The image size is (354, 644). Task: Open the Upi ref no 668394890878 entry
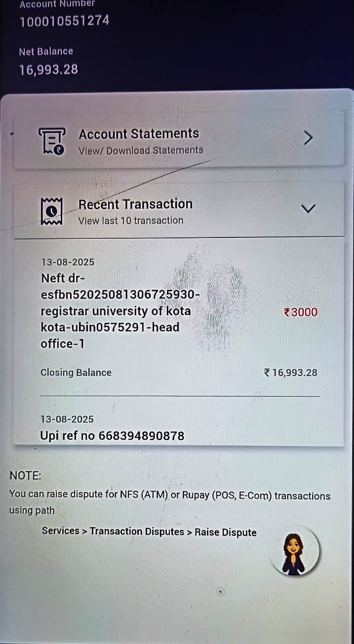112,436
